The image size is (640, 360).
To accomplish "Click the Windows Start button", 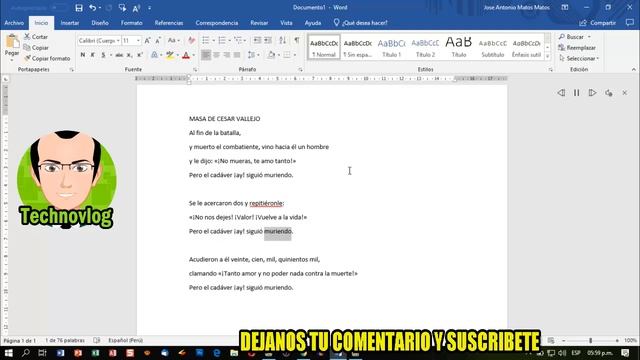I will click(8, 353).
